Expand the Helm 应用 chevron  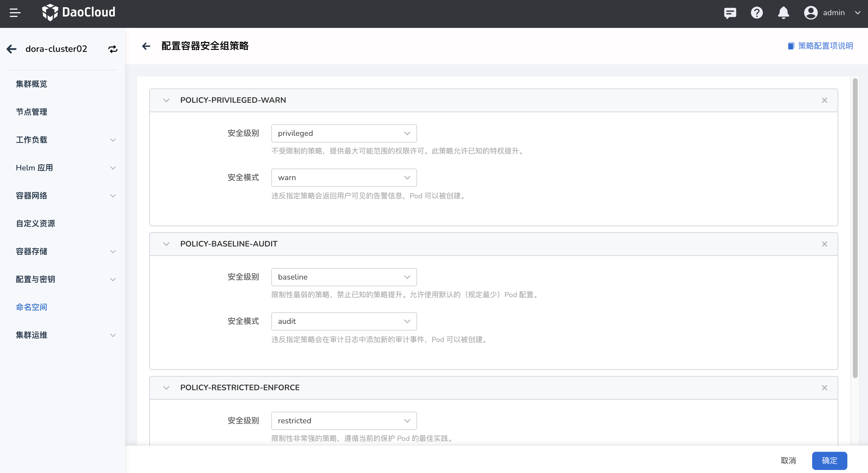[113, 168]
